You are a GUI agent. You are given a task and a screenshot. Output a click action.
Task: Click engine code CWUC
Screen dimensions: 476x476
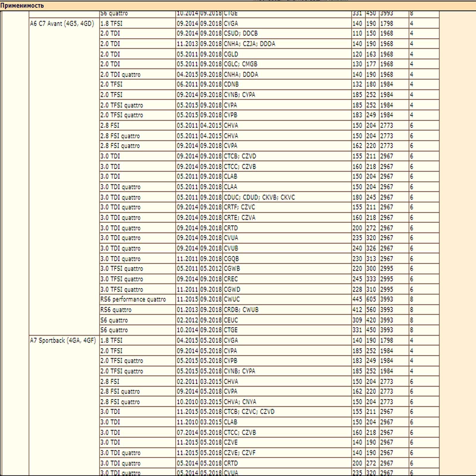tap(232, 299)
